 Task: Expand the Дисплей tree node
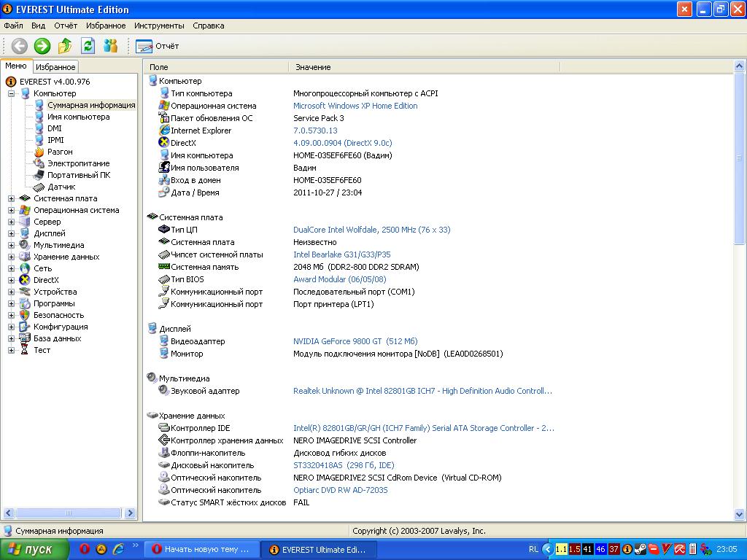click(12, 233)
